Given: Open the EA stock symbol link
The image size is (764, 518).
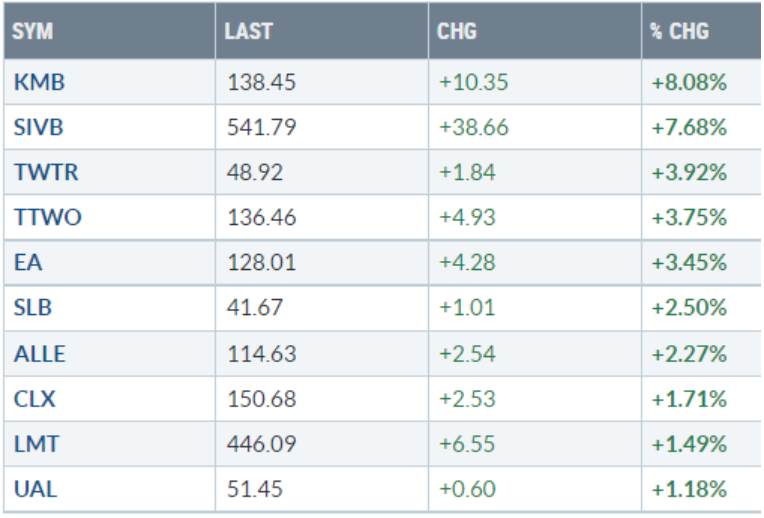Looking at the screenshot, I should tap(28, 264).
